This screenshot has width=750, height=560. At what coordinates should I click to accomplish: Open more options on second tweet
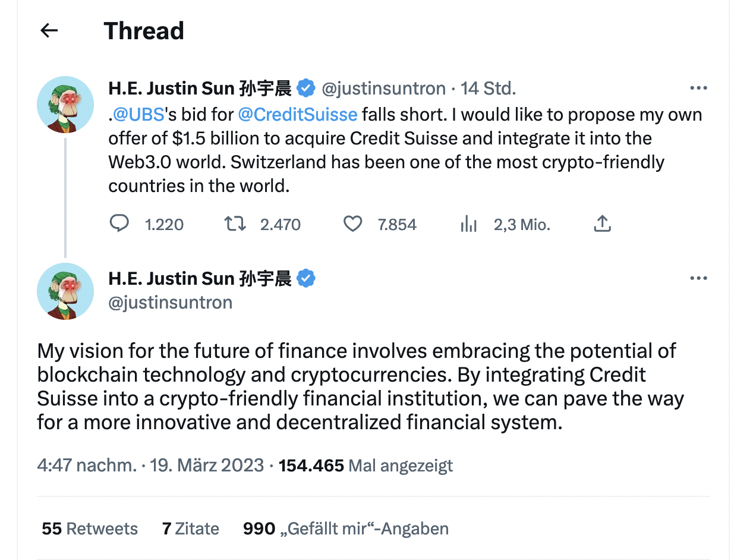coord(698,278)
